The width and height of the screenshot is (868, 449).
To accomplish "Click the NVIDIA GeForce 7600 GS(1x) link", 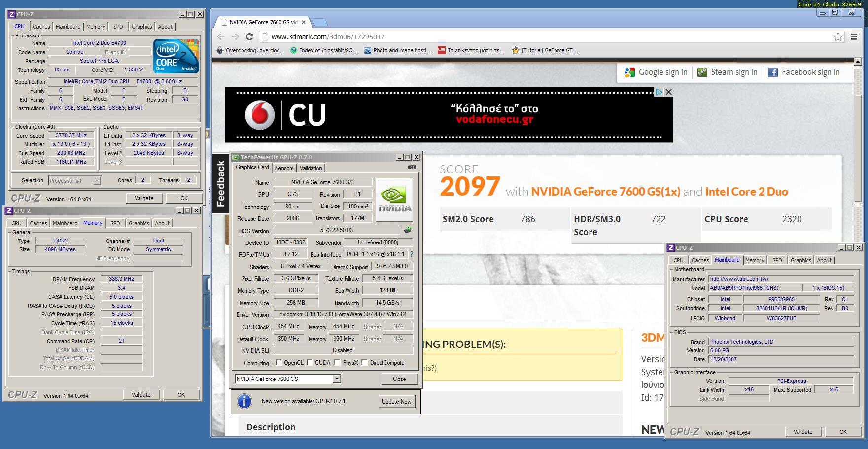I will (606, 192).
